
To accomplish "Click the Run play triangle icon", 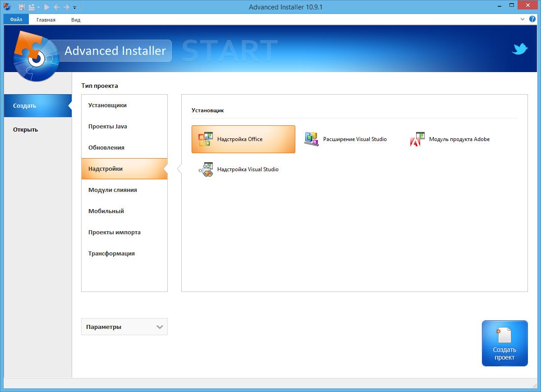I will [47, 7].
